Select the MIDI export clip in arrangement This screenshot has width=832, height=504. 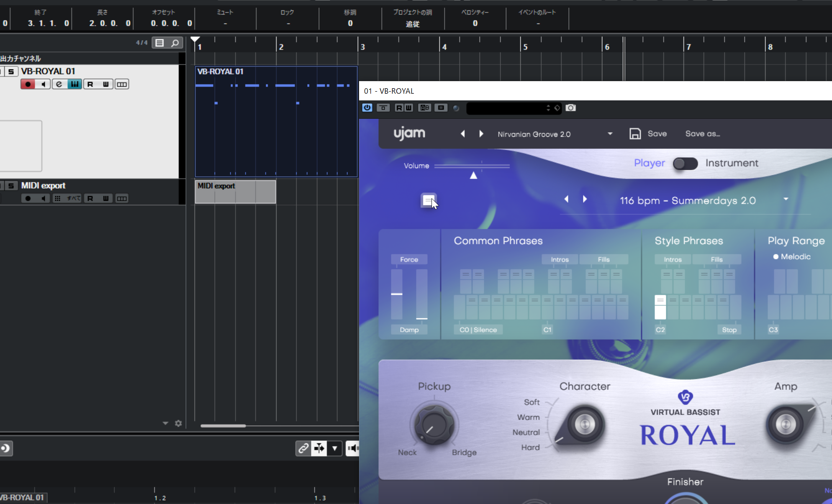pos(235,192)
